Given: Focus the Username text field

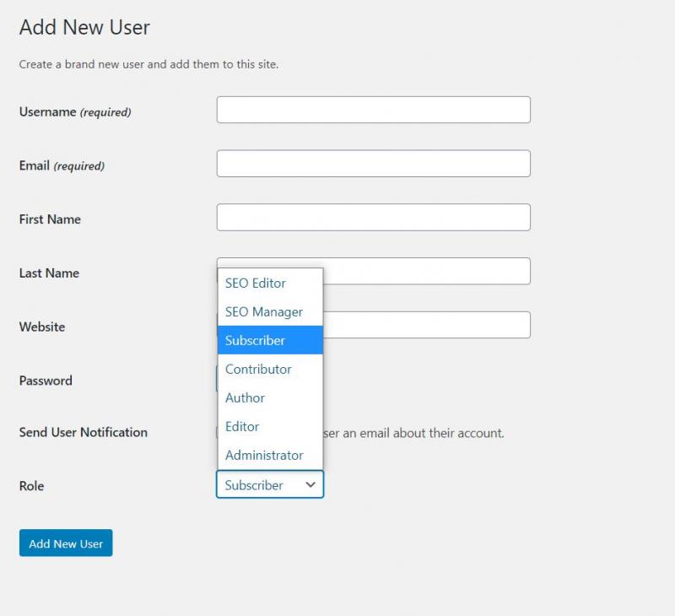Looking at the screenshot, I should (x=373, y=110).
